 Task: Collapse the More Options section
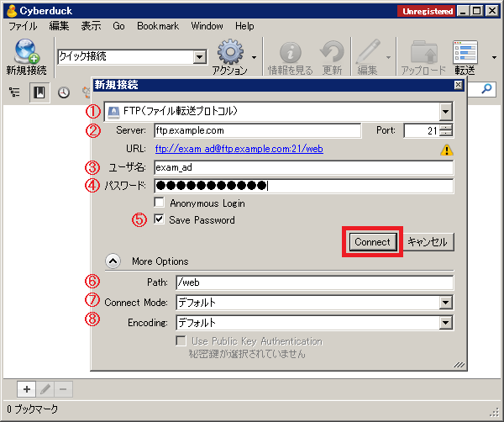[113, 261]
